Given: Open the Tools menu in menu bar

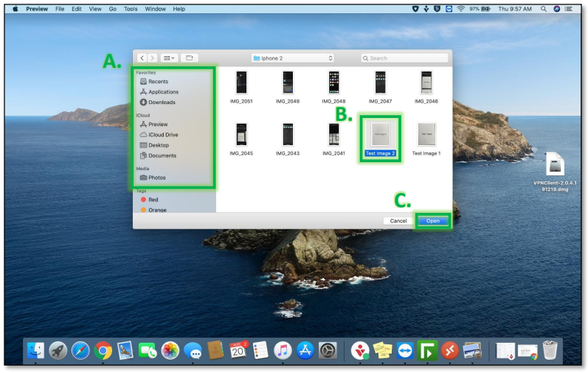Looking at the screenshot, I should 131,9.
